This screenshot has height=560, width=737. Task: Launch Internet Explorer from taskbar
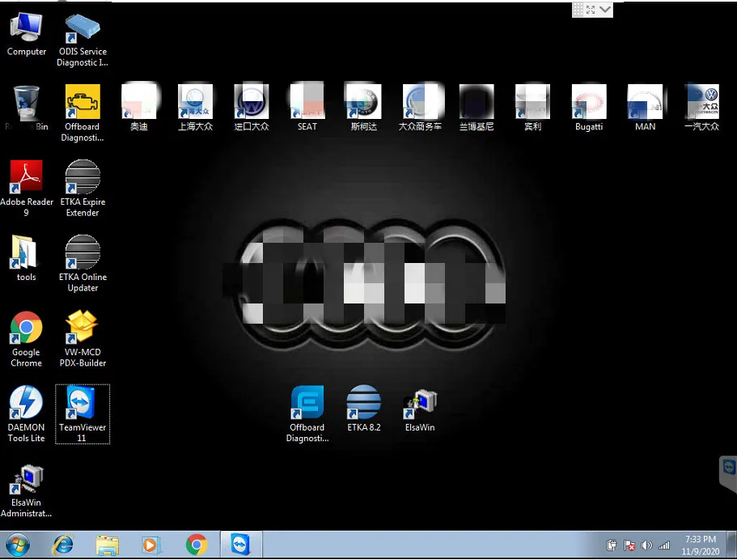pos(62,545)
